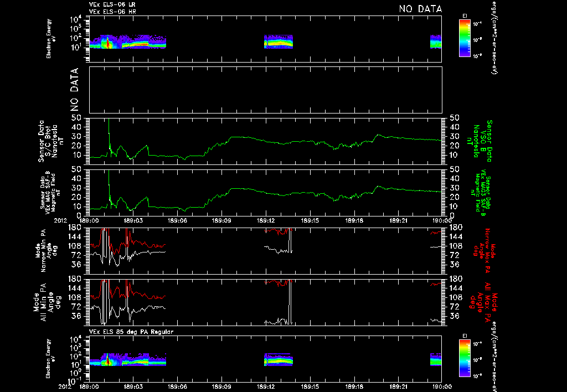Click the red spike in the top spectrogram's first segment
Image resolution: width=567 pixels, height=392 pixels.
[107, 43]
